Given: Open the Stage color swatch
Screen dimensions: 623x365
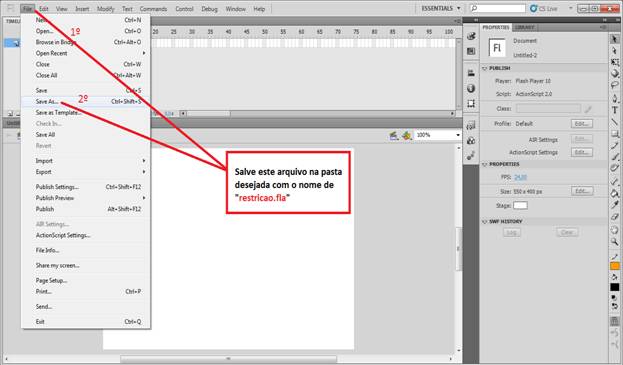Looking at the screenshot, I should click(x=520, y=205).
